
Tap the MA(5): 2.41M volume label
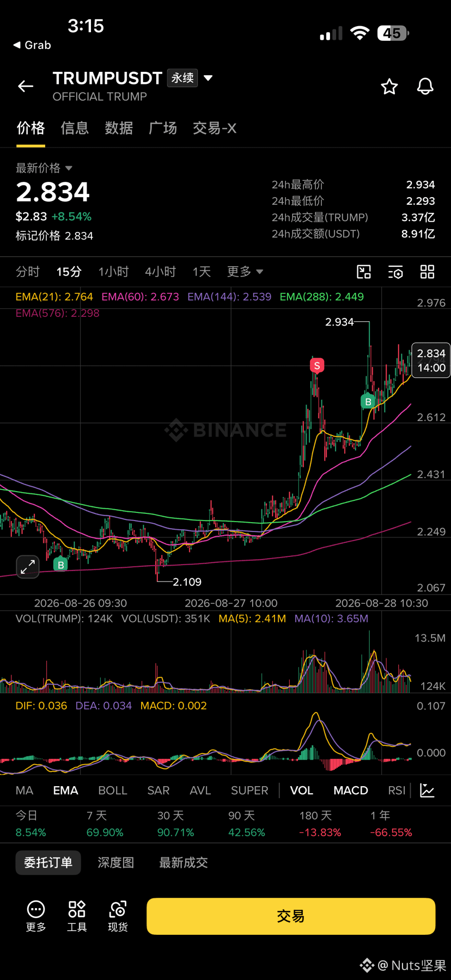tap(252, 618)
